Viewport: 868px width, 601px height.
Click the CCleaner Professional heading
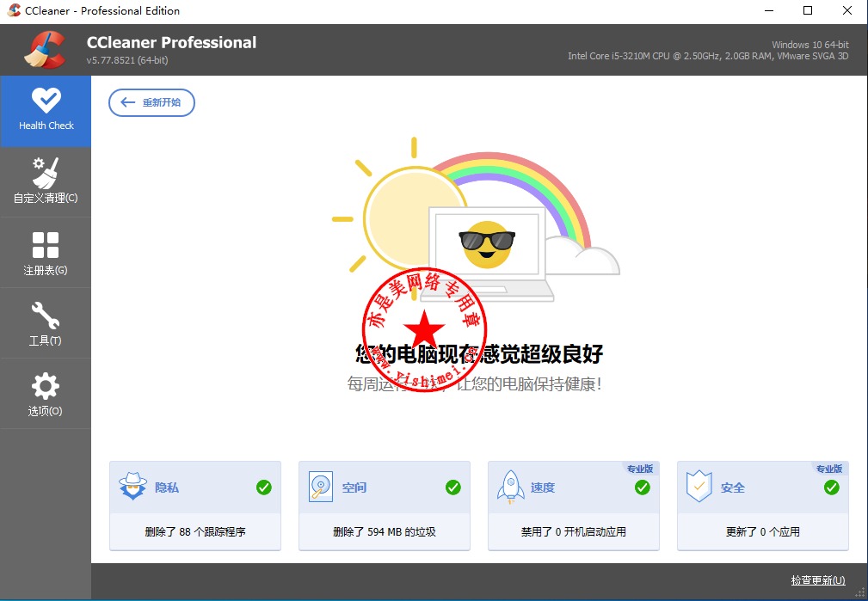click(x=171, y=43)
